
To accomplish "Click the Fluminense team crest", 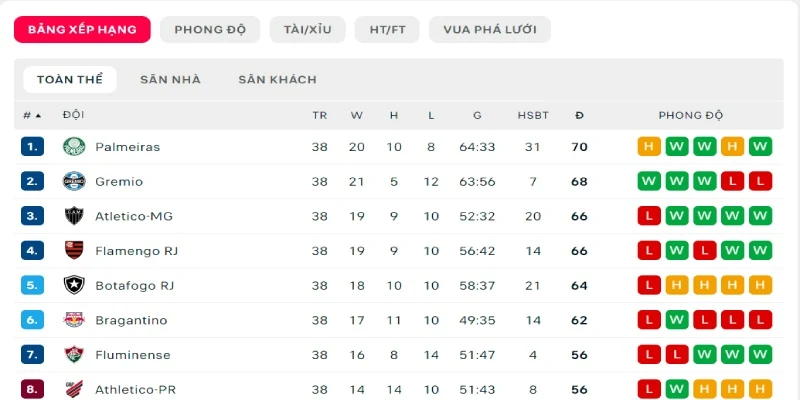I will 74,355.
